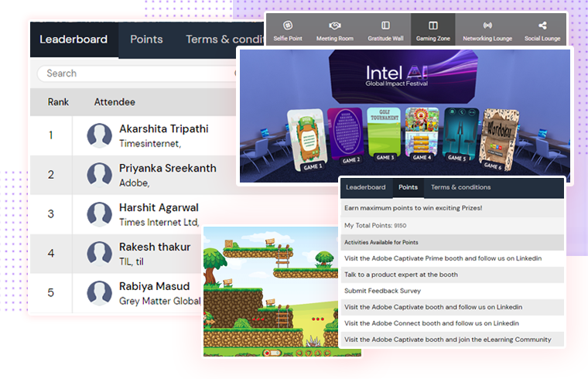Screen dimensions: 588x379
Task: Open the Social Lounge share icon
Action: (x=542, y=26)
